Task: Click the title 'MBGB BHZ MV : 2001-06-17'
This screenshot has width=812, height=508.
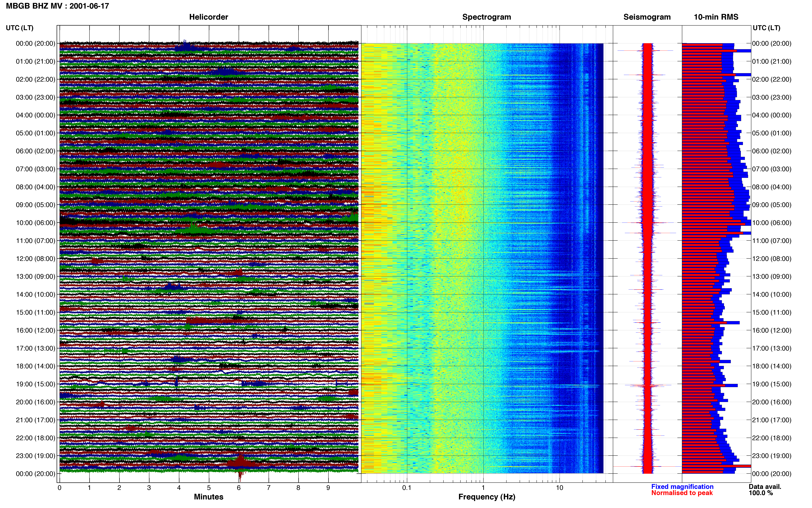Action: coord(57,6)
